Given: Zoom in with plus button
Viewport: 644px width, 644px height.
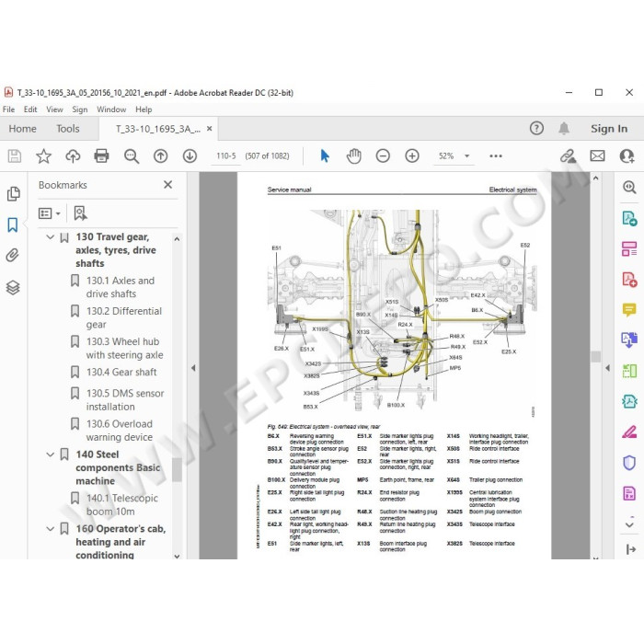Looking at the screenshot, I should tap(412, 156).
